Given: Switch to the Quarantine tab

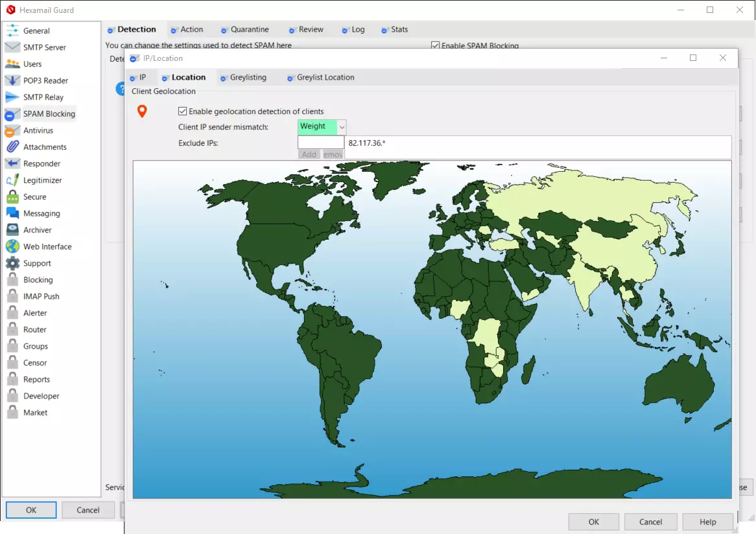Looking at the screenshot, I should [250, 30].
